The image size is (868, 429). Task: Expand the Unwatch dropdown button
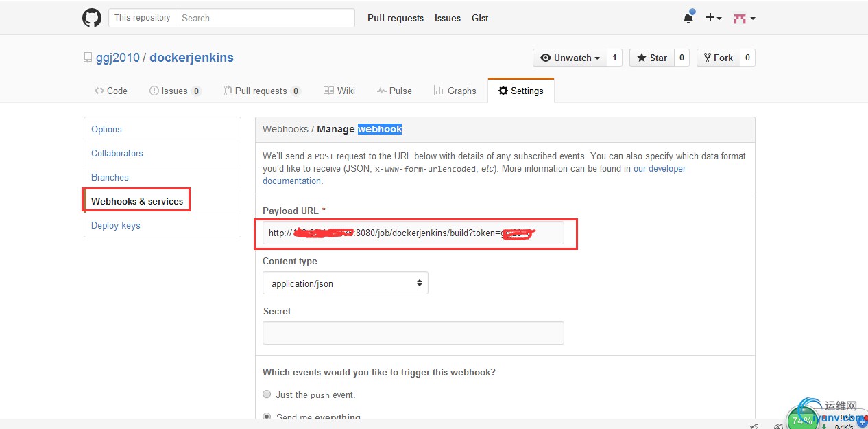click(570, 58)
